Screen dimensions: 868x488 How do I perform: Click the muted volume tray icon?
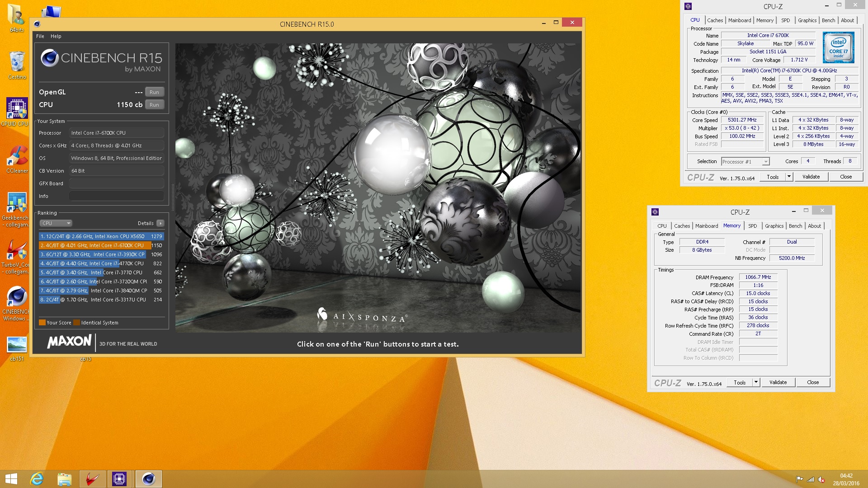point(821,479)
